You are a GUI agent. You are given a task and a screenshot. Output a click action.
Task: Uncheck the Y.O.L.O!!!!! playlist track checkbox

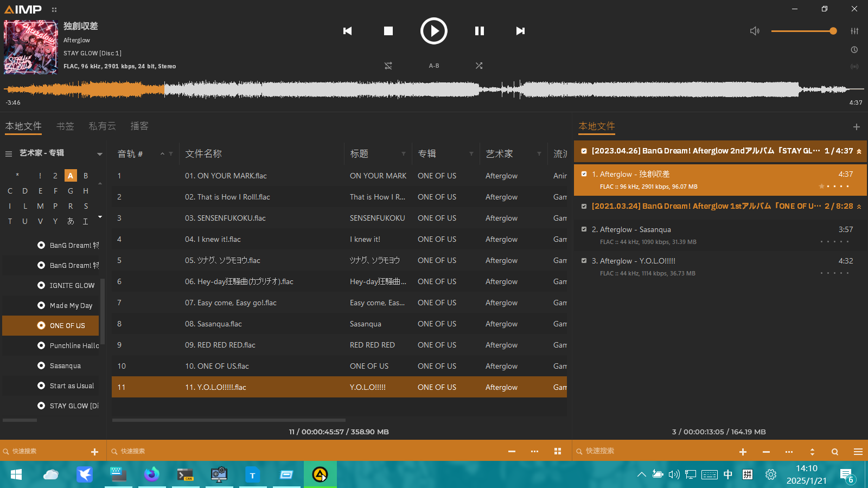tap(584, 261)
